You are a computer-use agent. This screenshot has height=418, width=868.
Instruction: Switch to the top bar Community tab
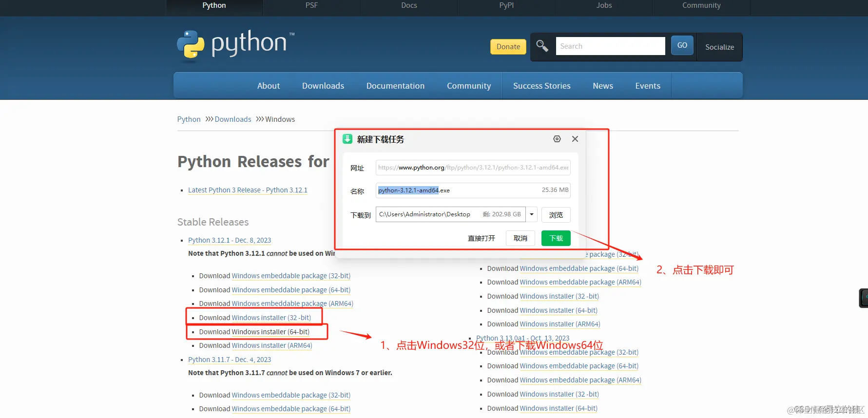click(x=701, y=6)
